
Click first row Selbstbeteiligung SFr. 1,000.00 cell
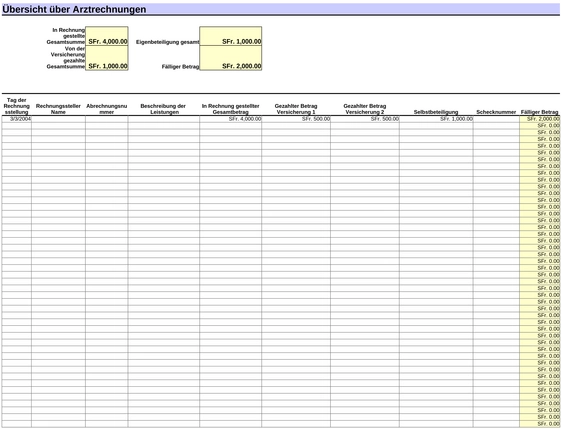tap(436, 119)
